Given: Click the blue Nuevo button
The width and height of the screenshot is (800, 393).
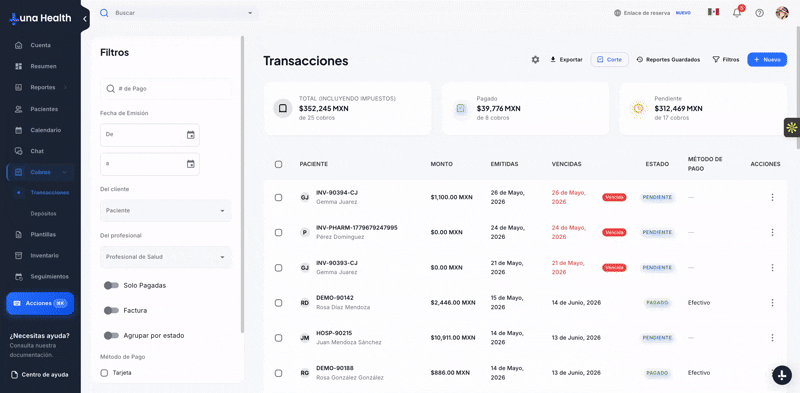Looking at the screenshot, I should 767,60.
